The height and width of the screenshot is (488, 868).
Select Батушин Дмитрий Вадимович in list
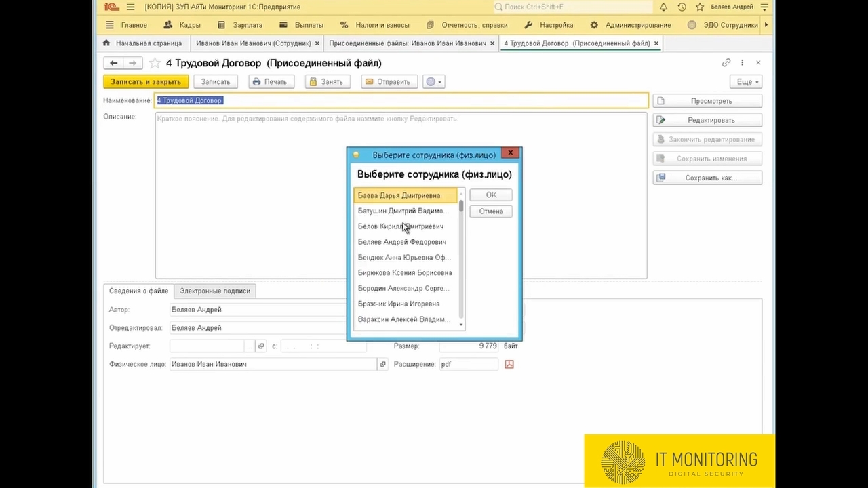coord(406,211)
